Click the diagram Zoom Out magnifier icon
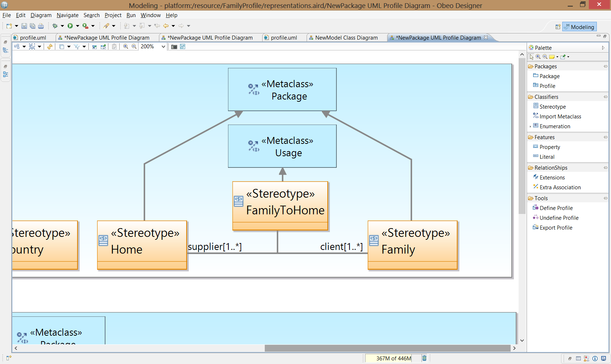611x364 pixels. [134, 46]
